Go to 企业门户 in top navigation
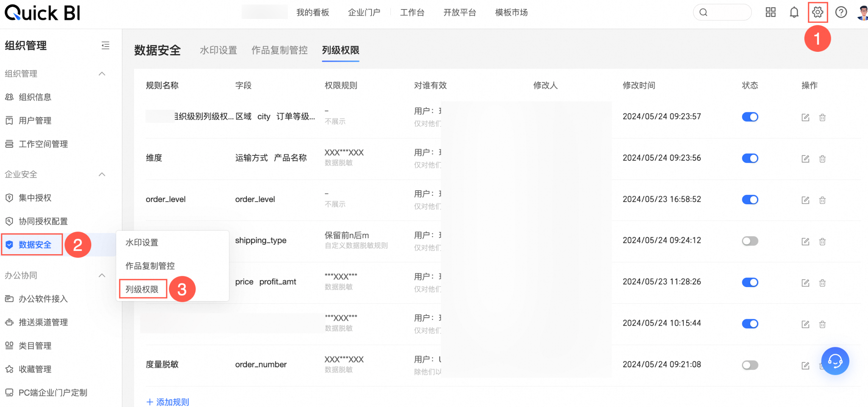Screen dimensions: 868x407 tap(364, 12)
